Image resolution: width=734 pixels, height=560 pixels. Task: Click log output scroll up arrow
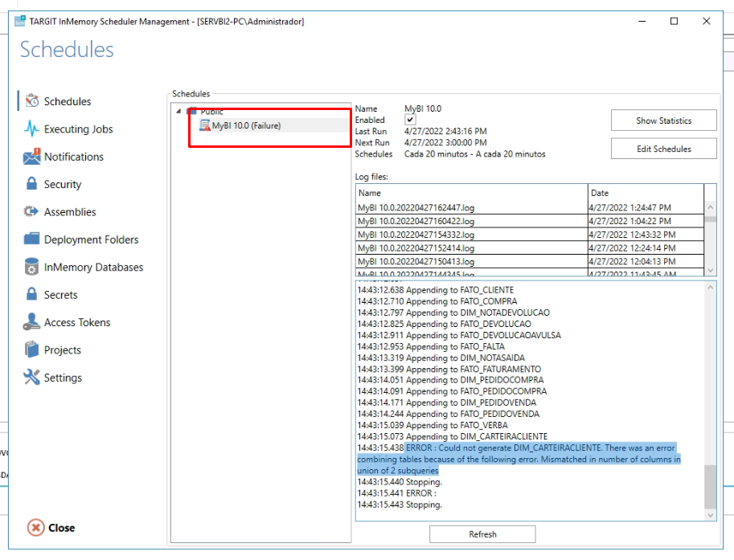710,288
